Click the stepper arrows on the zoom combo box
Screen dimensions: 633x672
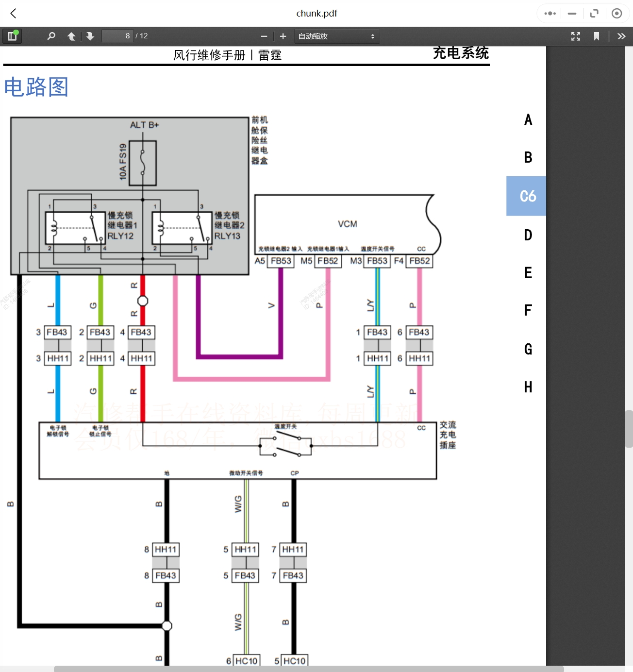click(x=372, y=35)
